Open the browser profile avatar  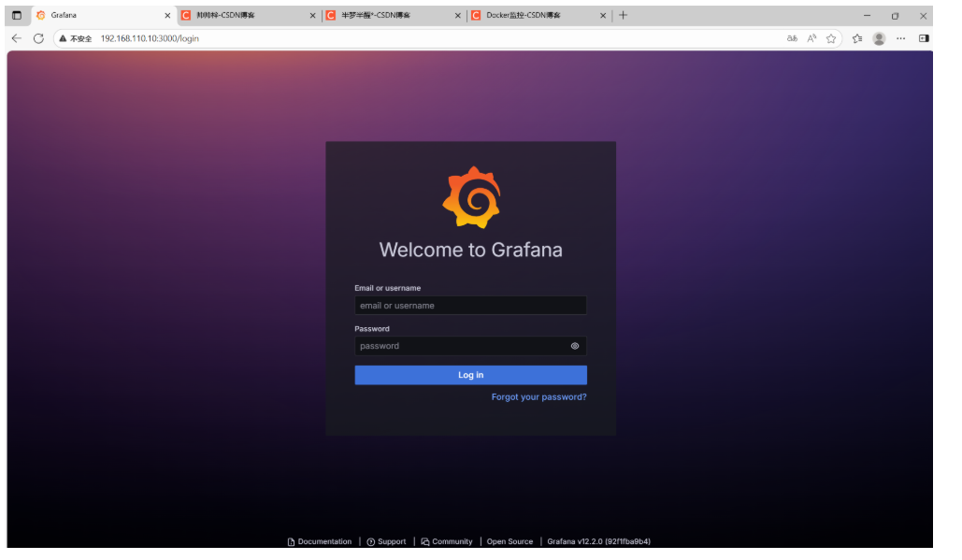(879, 38)
